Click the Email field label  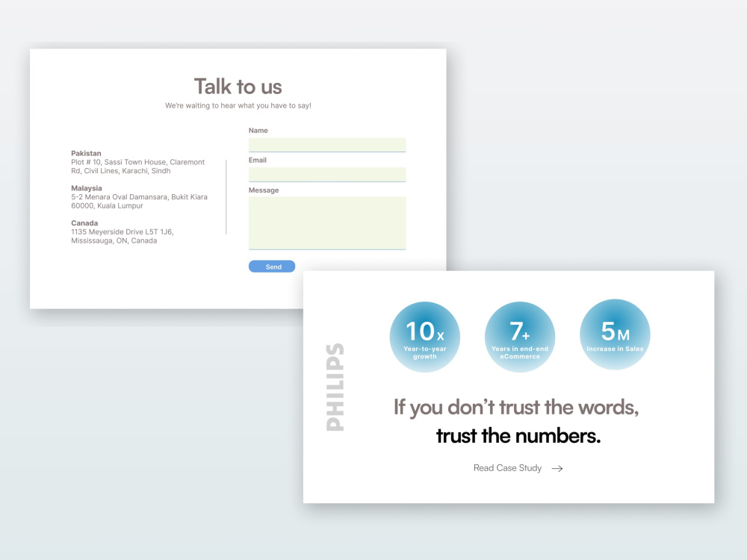tap(257, 160)
